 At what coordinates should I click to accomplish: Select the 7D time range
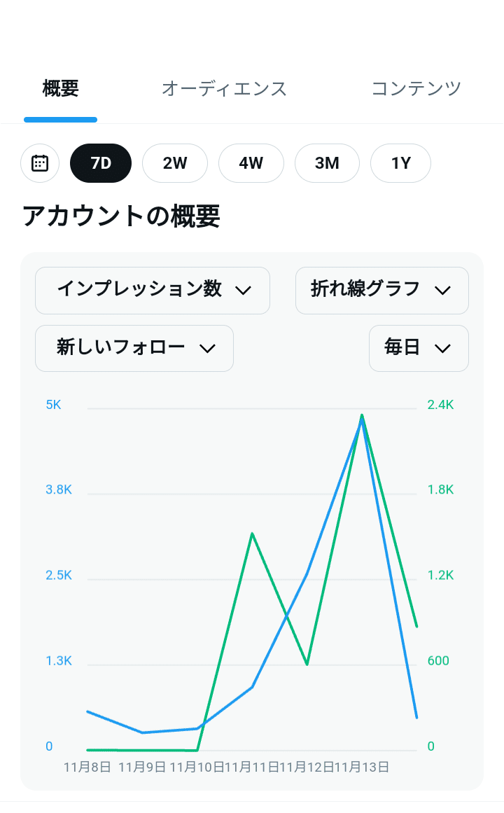pyautogui.click(x=101, y=163)
